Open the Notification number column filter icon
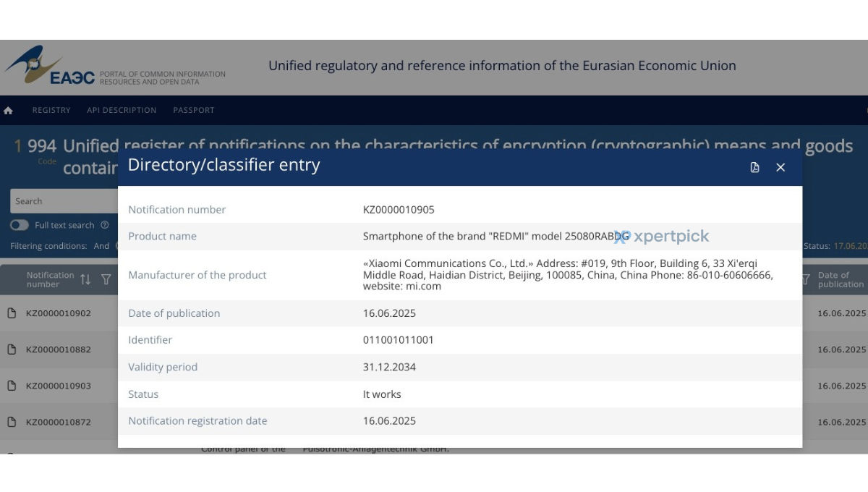The width and height of the screenshot is (868, 492). coord(106,279)
